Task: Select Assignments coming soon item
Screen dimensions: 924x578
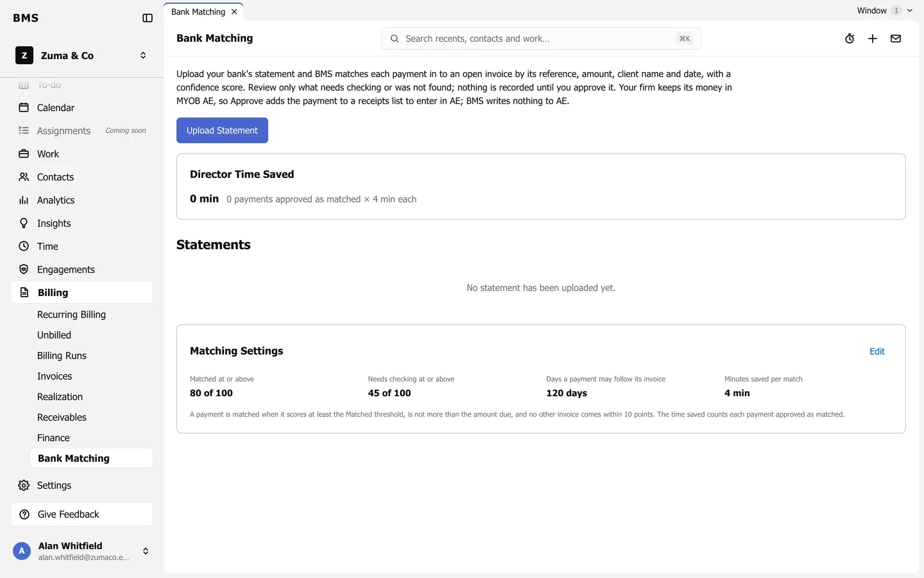Action: (x=81, y=131)
